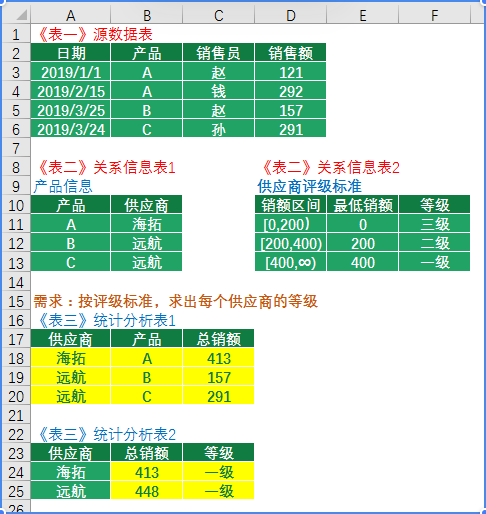Select row 7 header
This screenshot has height=514, width=486.
pyautogui.click(x=16, y=148)
